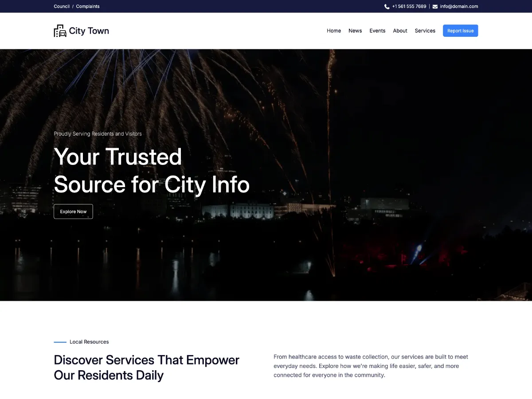This screenshot has width=532, height=399.
Task: Select Services in the top navigation
Action: click(425, 31)
